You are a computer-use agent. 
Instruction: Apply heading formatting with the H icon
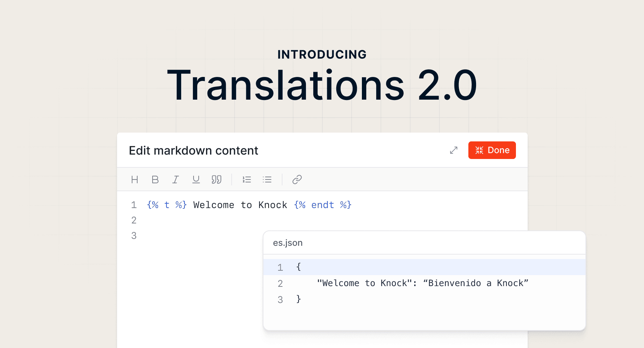click(x=135, y=179)
